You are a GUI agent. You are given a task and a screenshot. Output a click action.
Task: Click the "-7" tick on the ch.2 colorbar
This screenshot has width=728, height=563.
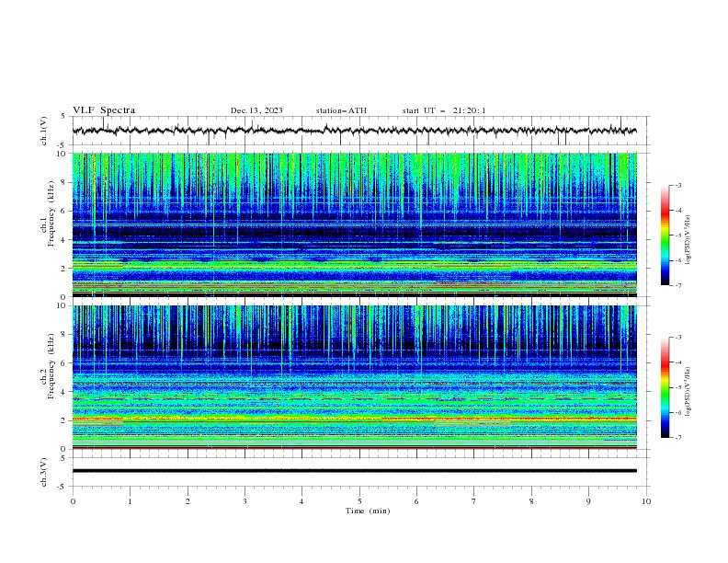[x=678, y=437]
